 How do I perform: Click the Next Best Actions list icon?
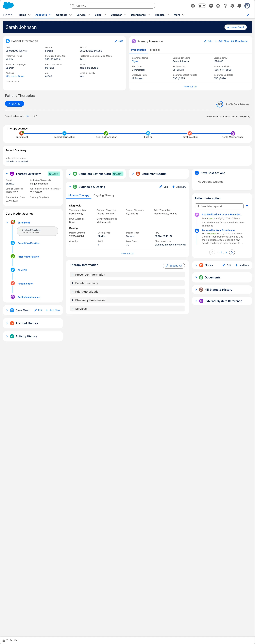coord(197,173)
